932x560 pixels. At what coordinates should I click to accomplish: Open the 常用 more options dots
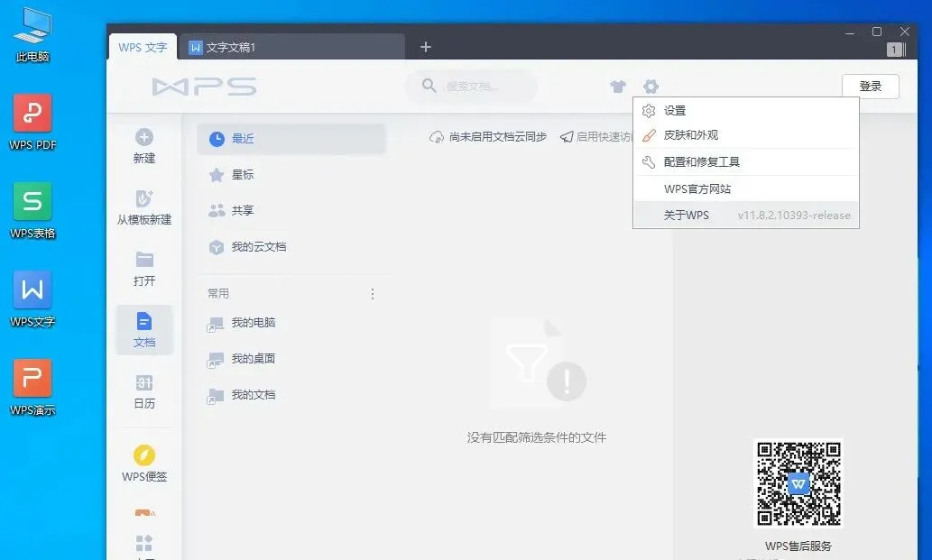(373, 294)
